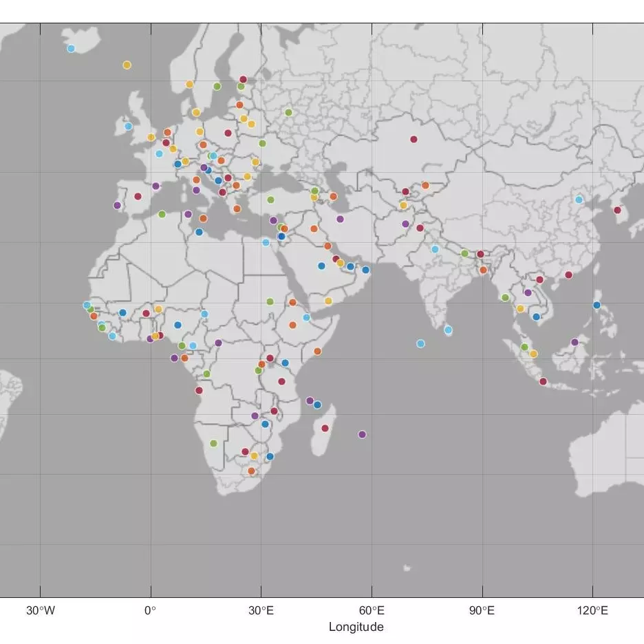Select the dark red marker on Hainan region
644x644 pixels.
point(568,275)
